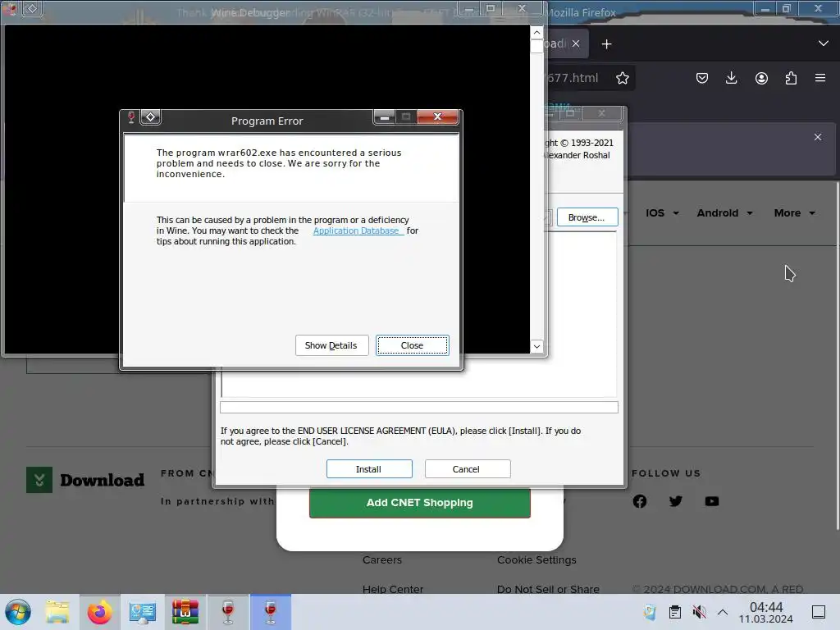Switch to active Wine taskbar window
Viewport: 840px width, 630px height.
tap(271, 612)
